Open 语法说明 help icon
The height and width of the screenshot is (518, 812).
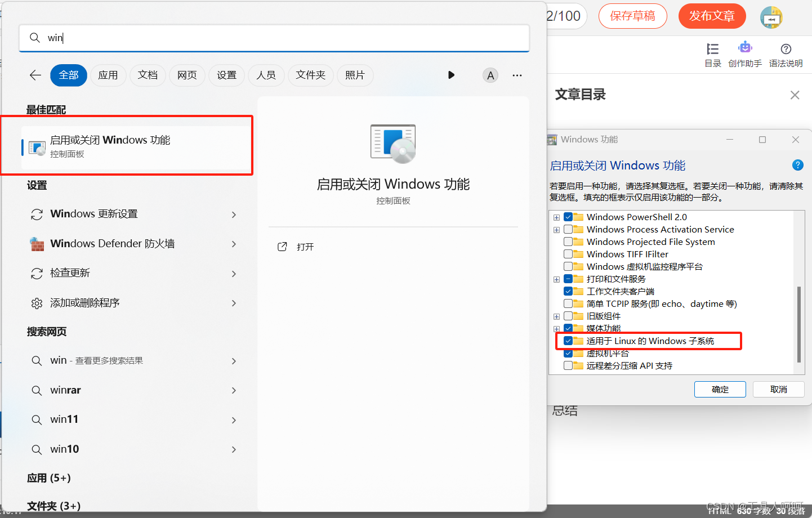(786, 49)
